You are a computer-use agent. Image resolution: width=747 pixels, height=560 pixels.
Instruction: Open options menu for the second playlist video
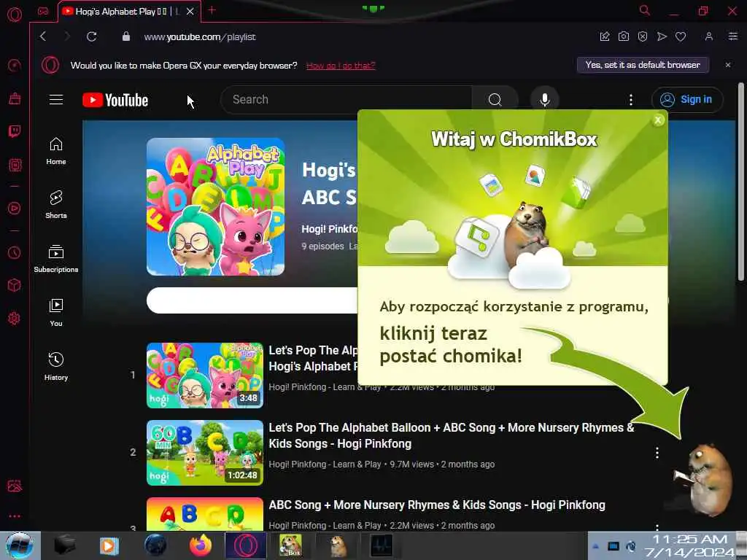pos(657,453)
